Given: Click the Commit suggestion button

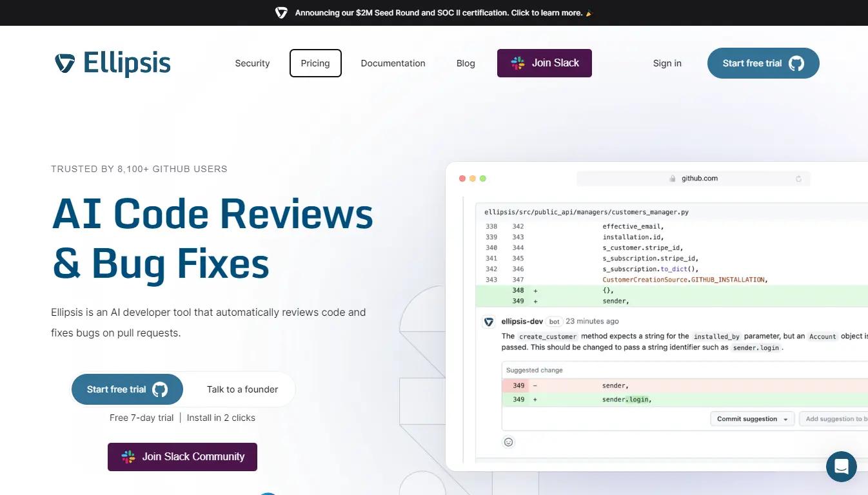Looking at the screenshot, I should point(753,419).
